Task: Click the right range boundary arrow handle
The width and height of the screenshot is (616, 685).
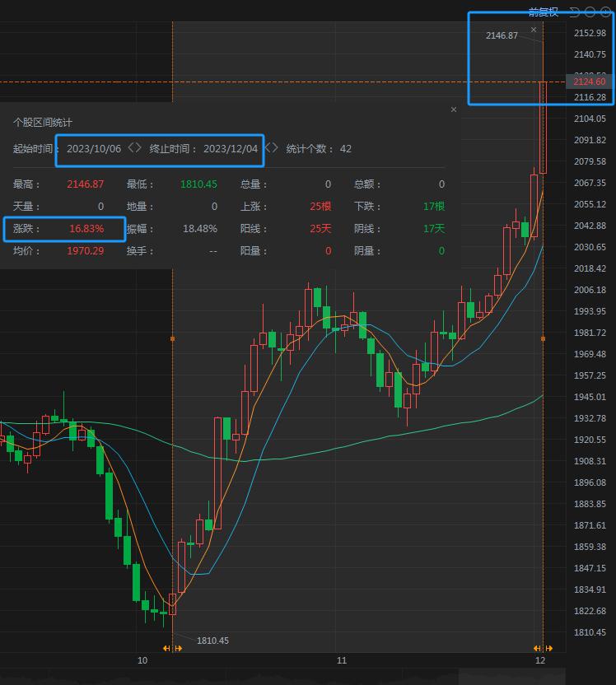Action: point(543,649)
